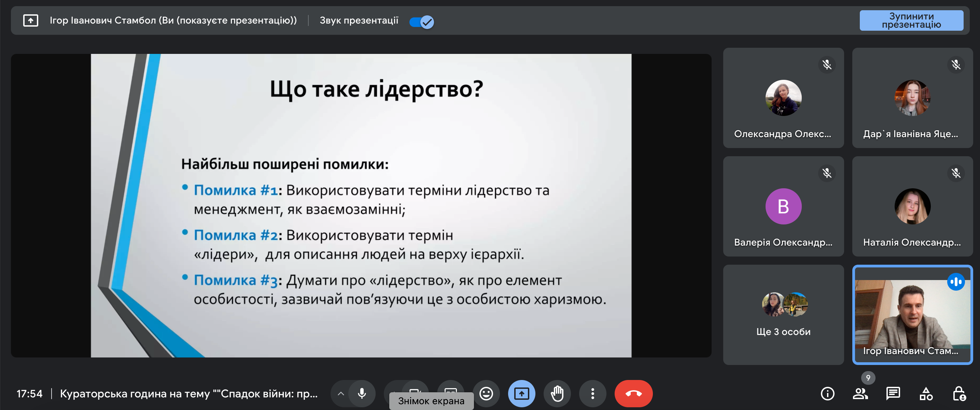Show the participants list

point(860,393)
